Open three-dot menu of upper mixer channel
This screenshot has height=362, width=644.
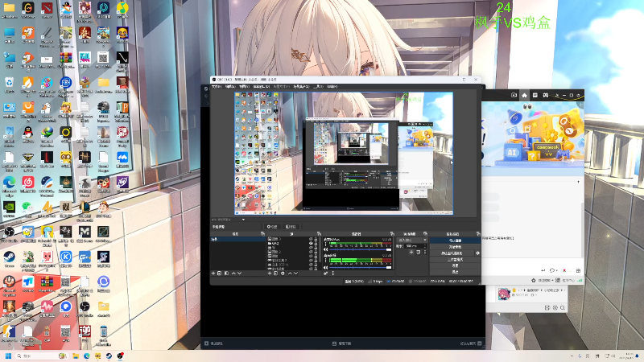[x=325, y=244]
